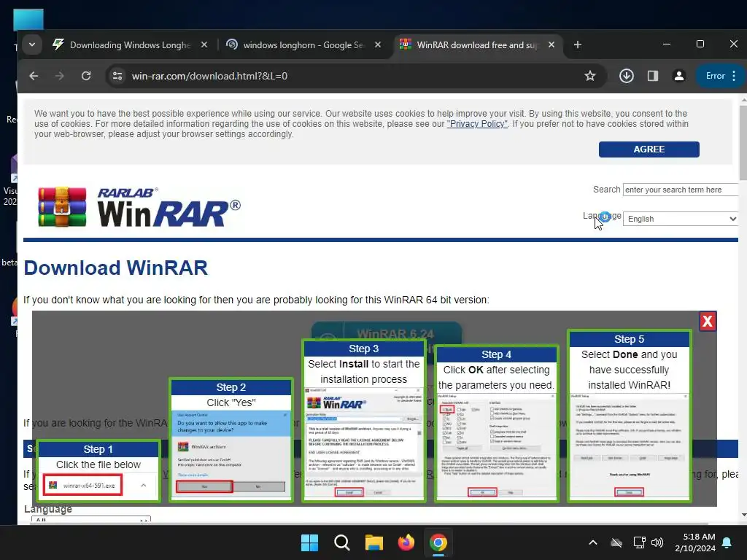Click the Step 4 Click OK thumbnail
Screen dimensions: 747x560
tap(496, 424)
